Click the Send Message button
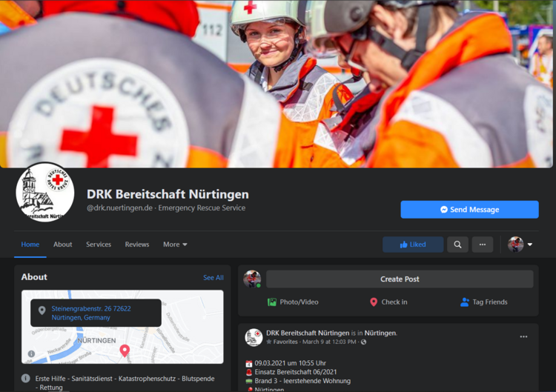 [469, 210]
